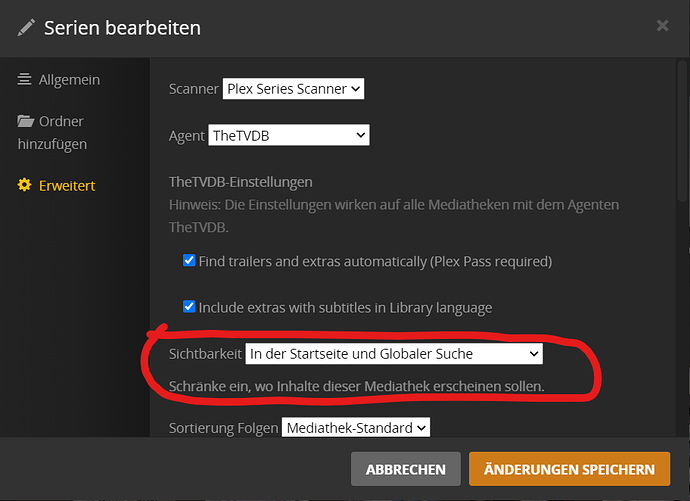Open the Agent dropdown set to TheTVDB

289,135
